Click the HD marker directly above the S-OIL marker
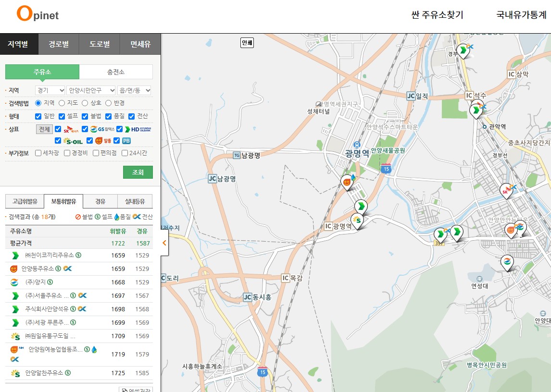Image resolution: width=551 pixels, height=392 pixels. [x=361, y=207]
